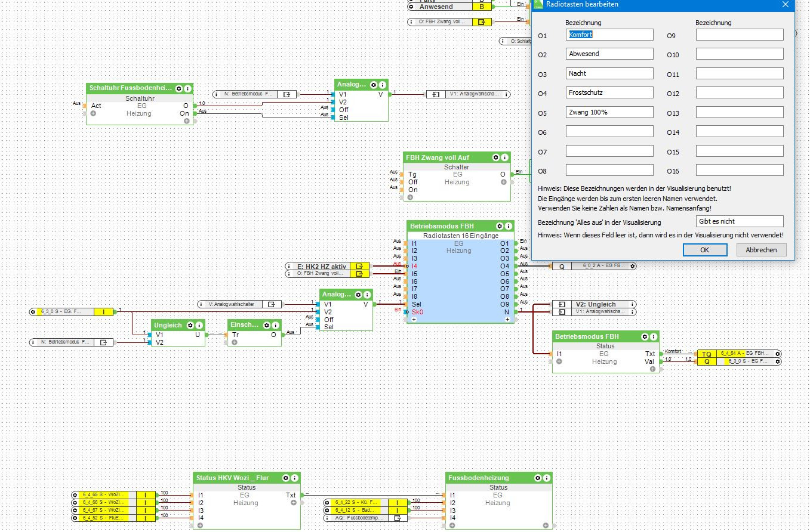
Task: Click Abbrechen to cancel dialog
Action: tap(761, 250)
